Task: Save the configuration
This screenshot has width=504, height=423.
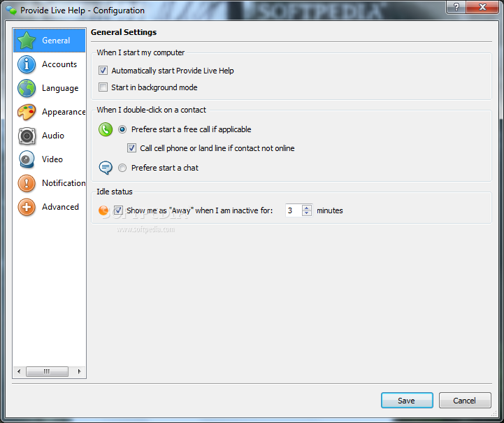Action: (407, 401)
